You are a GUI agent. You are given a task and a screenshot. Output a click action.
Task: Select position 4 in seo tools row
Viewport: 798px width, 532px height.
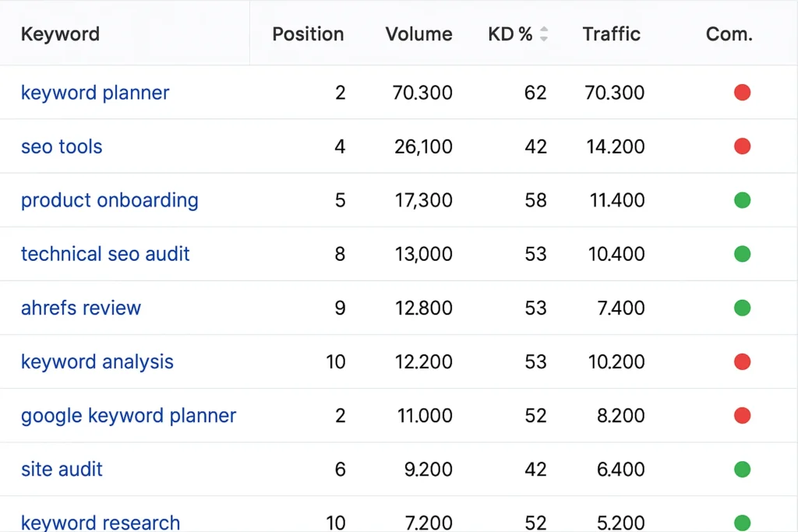[x=340, y=146]
